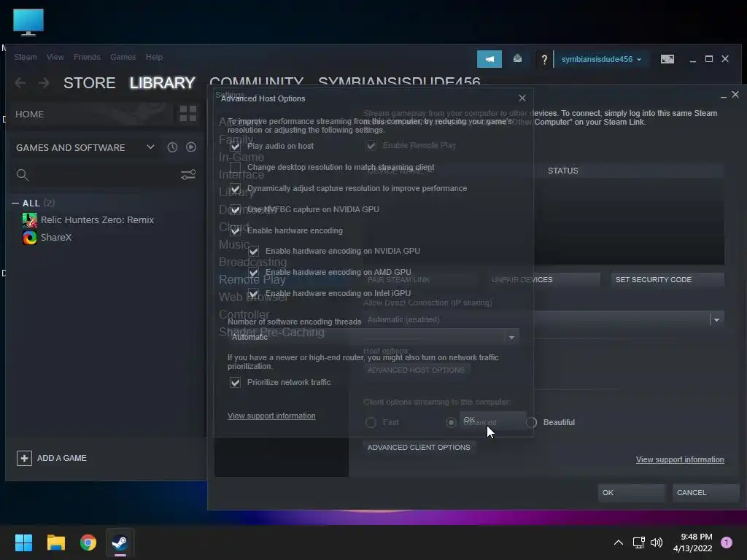747x560 pixels.
Task: Click Advanced Client Options button
Action: coord(419,447)
